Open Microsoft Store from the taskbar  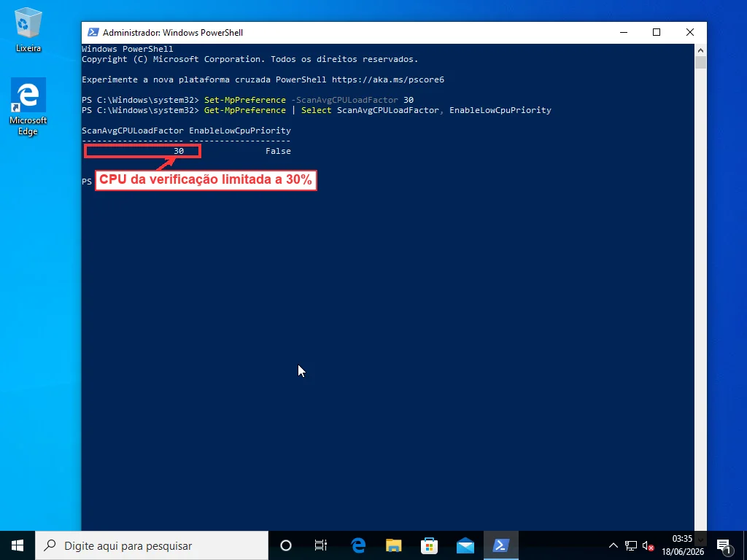point(429,545)
